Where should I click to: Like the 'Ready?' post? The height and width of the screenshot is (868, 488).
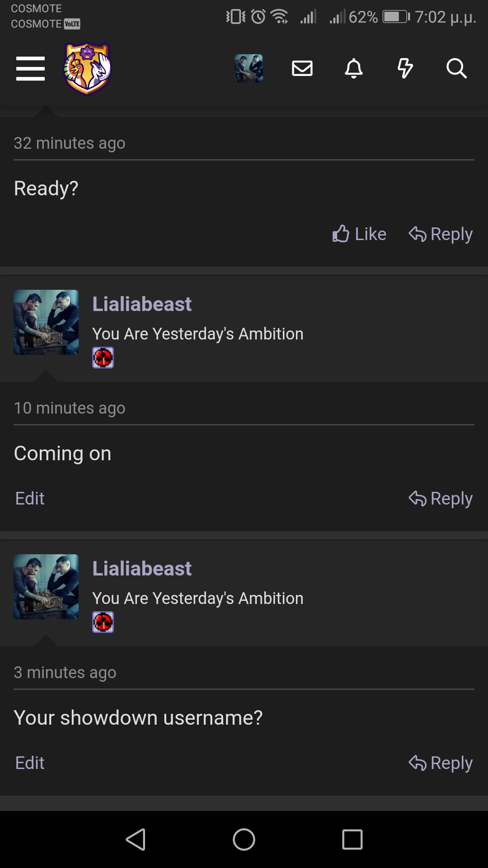pyautogui.click(x=359, y=234)
